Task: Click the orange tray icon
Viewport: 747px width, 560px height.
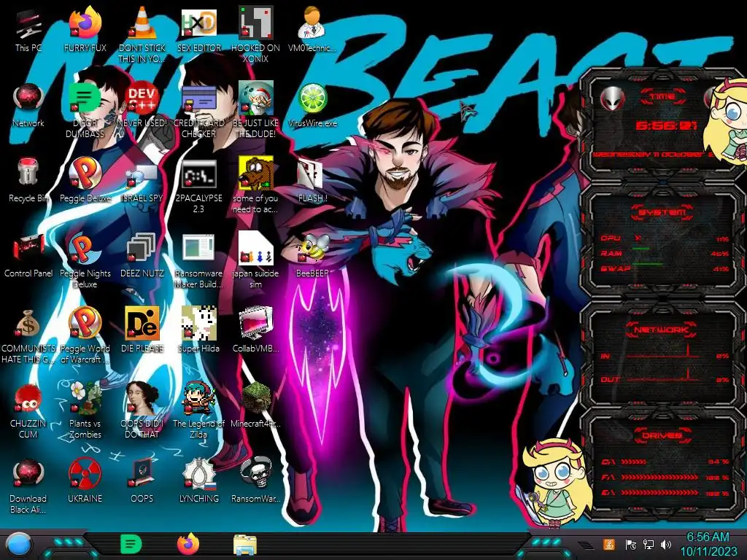Action: click(609, 544)
